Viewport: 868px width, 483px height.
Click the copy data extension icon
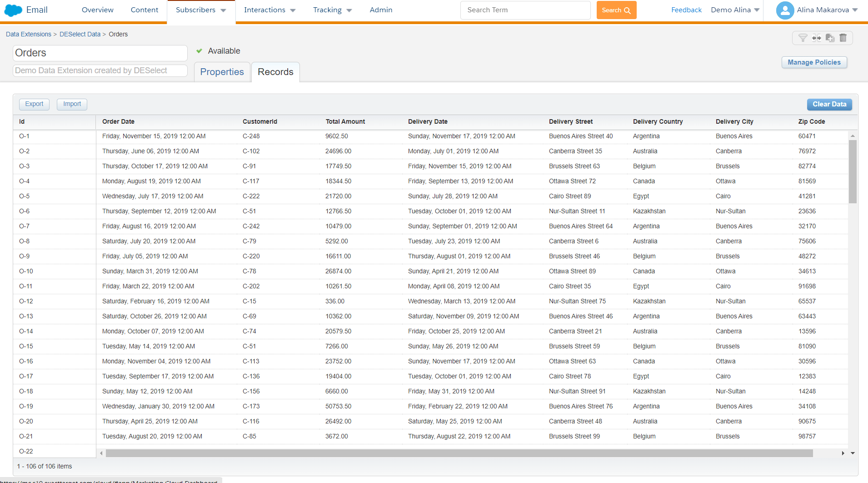coord(830,38)
